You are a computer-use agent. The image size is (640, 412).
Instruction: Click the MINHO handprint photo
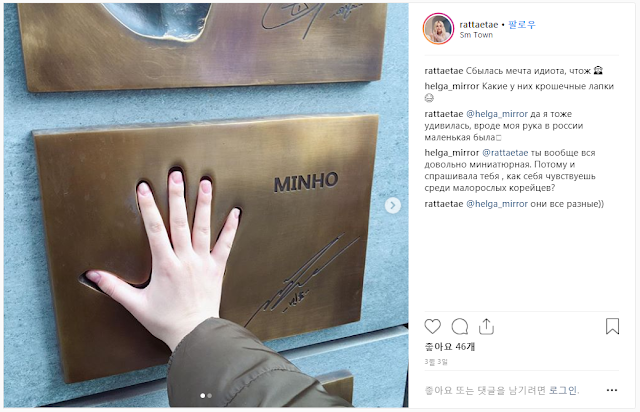(206, 205)
